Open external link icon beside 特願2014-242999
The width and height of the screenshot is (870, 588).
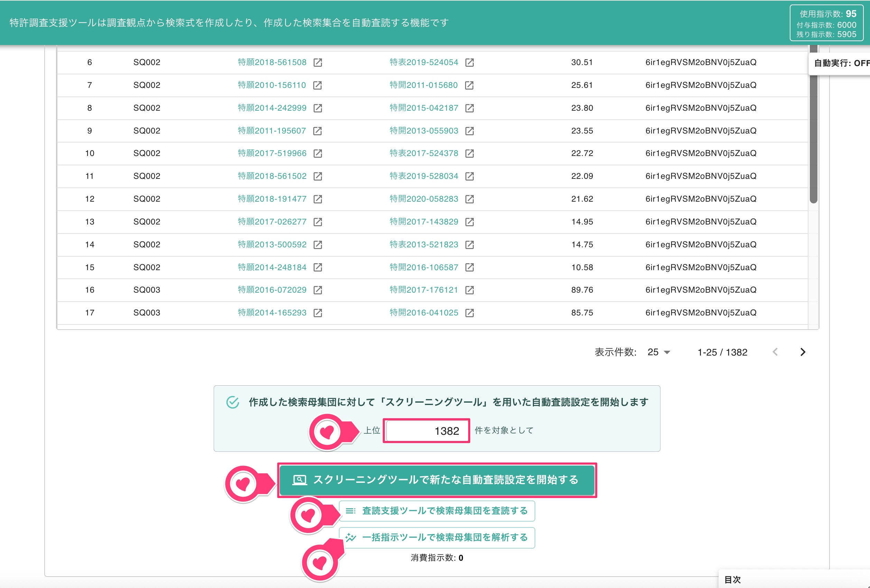coord(317,108)
